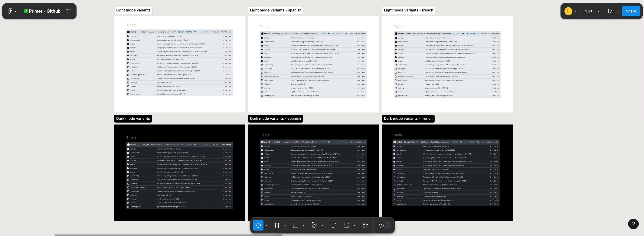This screenshot has width=644, height=236.
Task: Click the mofeiZ author name in Light mode variants table
Action: click(133, 32)
